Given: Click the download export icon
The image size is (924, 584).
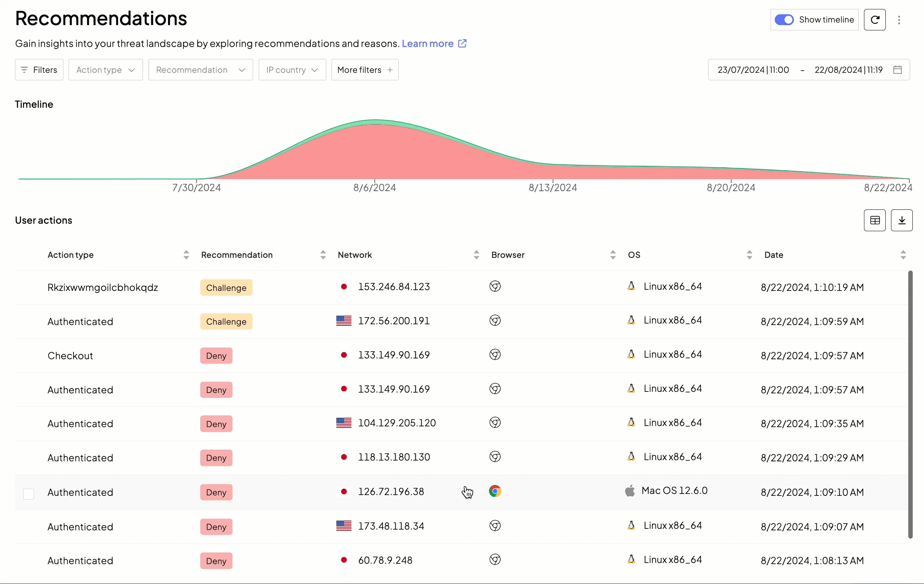Looking at the screenshot, I should point(901,220).
